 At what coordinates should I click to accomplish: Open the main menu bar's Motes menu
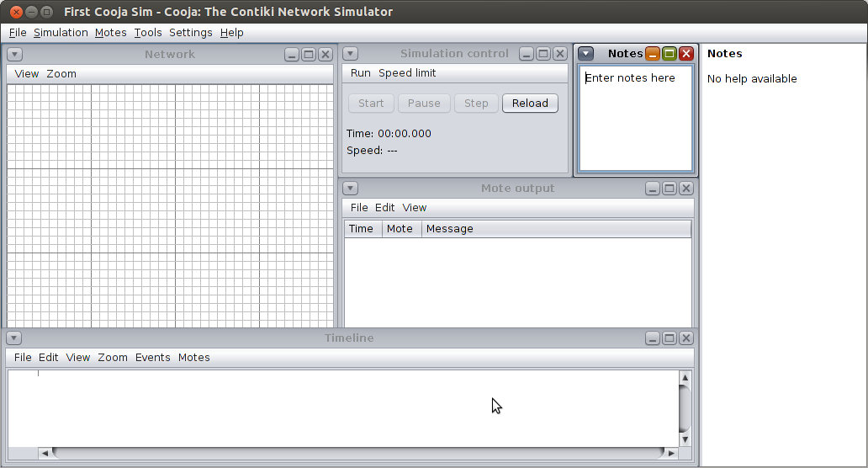[x=111, y=33]
